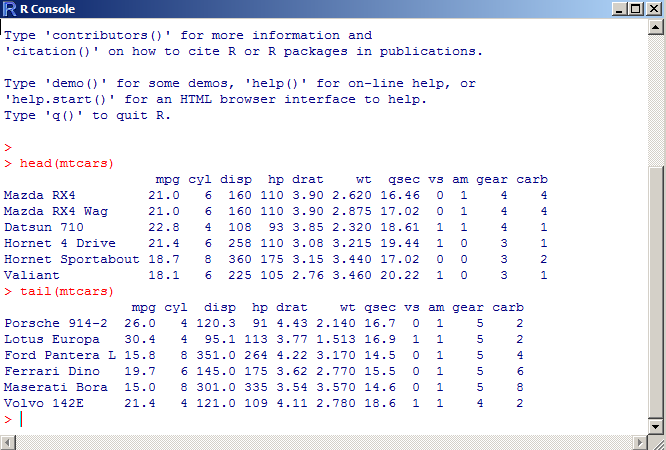Viewport: 666px width, 450px height.
Task: Click the head(mtcars) command text
Action: [67, 164]
